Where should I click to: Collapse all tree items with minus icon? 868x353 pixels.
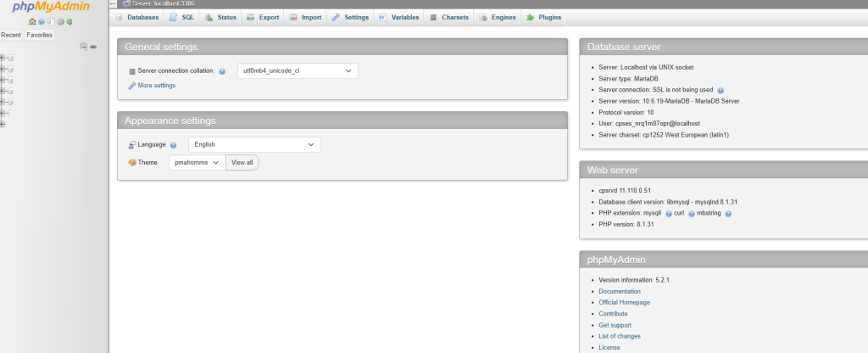[x=83, y=47]
